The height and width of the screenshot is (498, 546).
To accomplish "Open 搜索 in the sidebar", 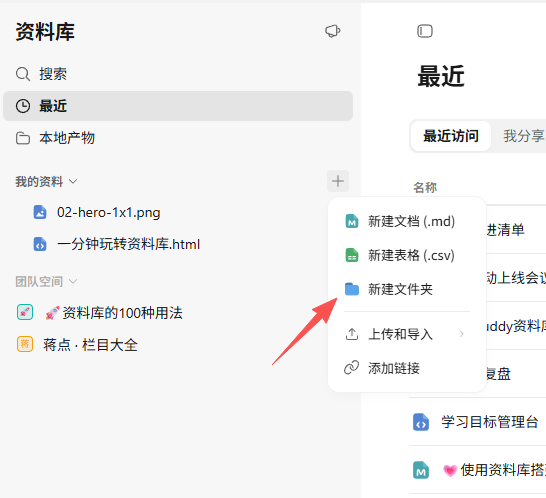I will 178,74.
